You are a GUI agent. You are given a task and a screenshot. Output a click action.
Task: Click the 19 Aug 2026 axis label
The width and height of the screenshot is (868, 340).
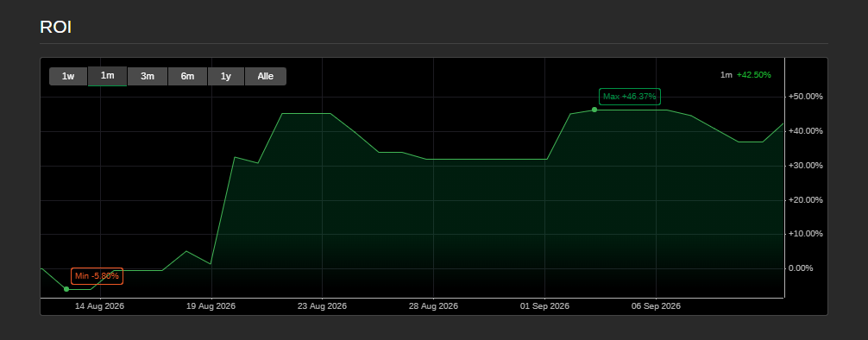(211, 305)
